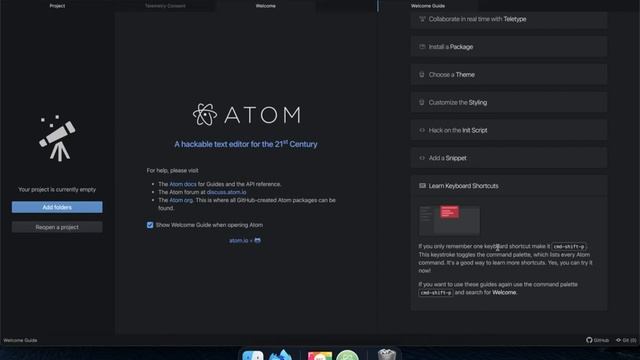The image size is (640, 360).
Task: Click the green round Dock app icon
Action: [x=347, y=355]
